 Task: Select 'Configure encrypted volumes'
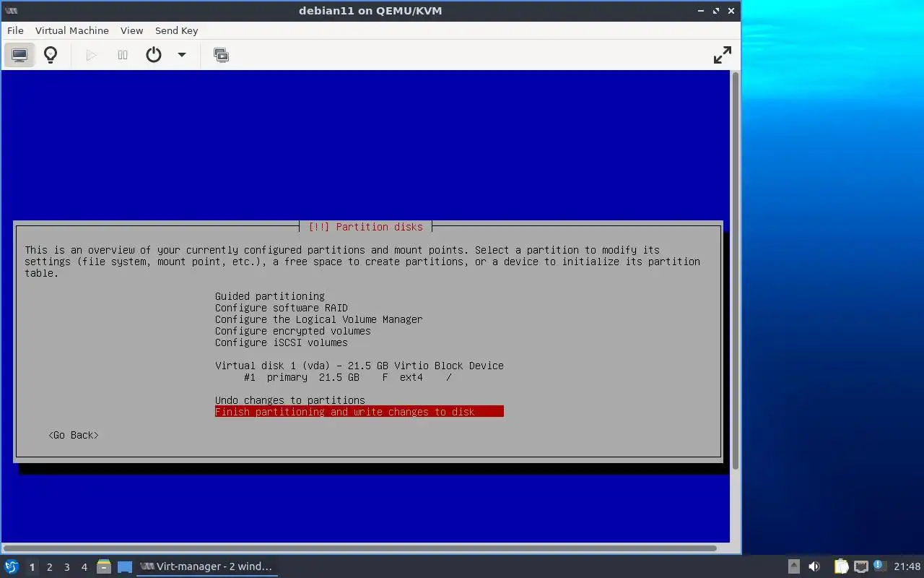293,331
